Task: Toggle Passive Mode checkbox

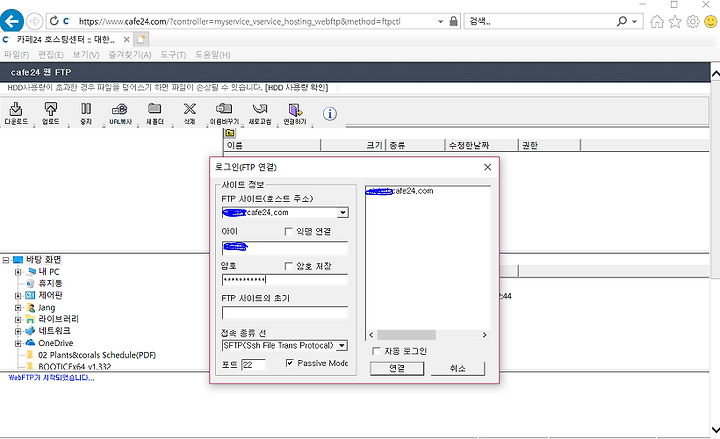Action: (x=289, y=363)
